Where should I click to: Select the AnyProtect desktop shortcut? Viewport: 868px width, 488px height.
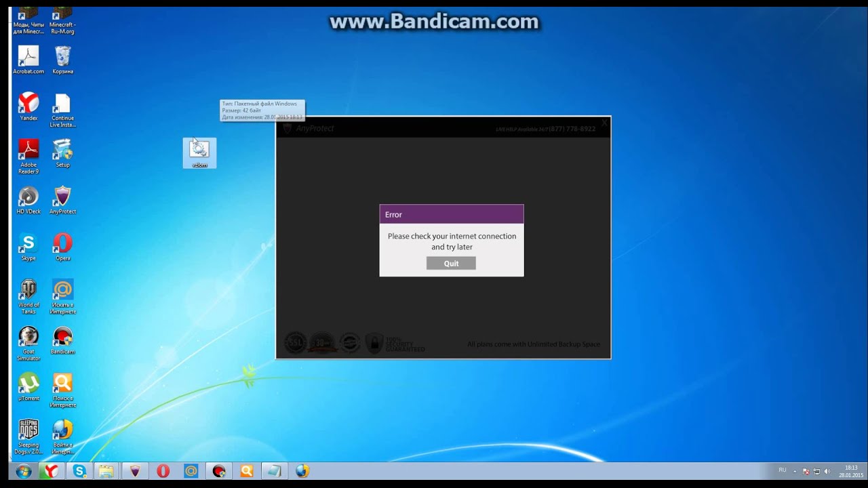point(62,200)
